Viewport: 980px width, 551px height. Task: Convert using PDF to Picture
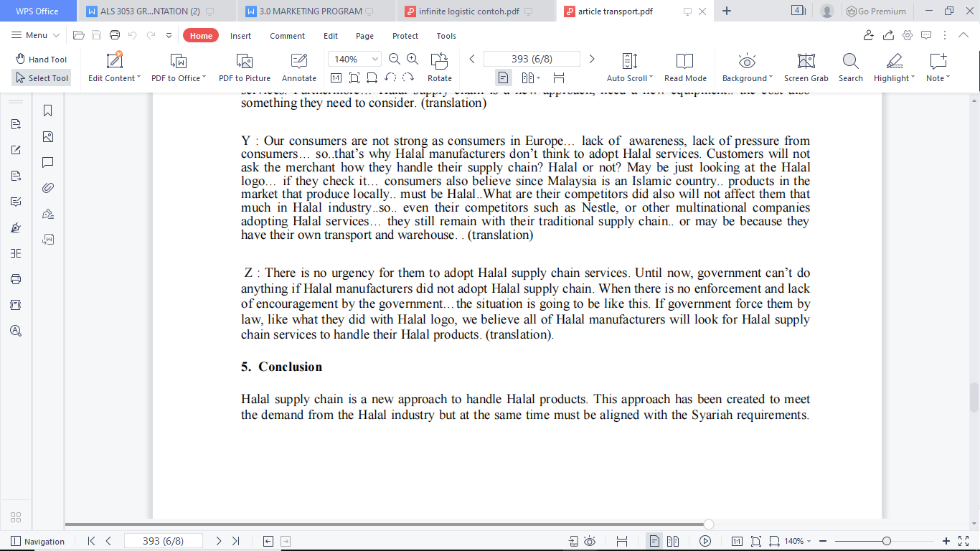coord(245,67)
